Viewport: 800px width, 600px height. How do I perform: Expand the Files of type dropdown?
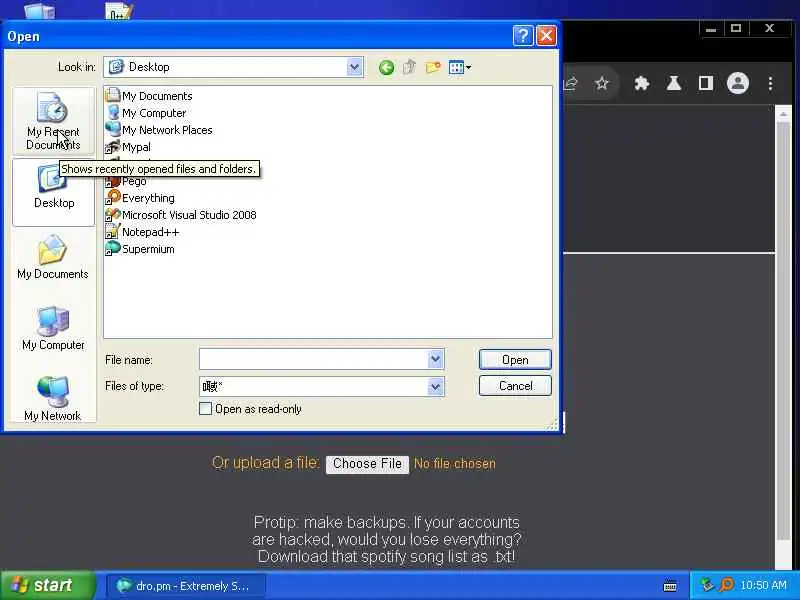[435, 386]
